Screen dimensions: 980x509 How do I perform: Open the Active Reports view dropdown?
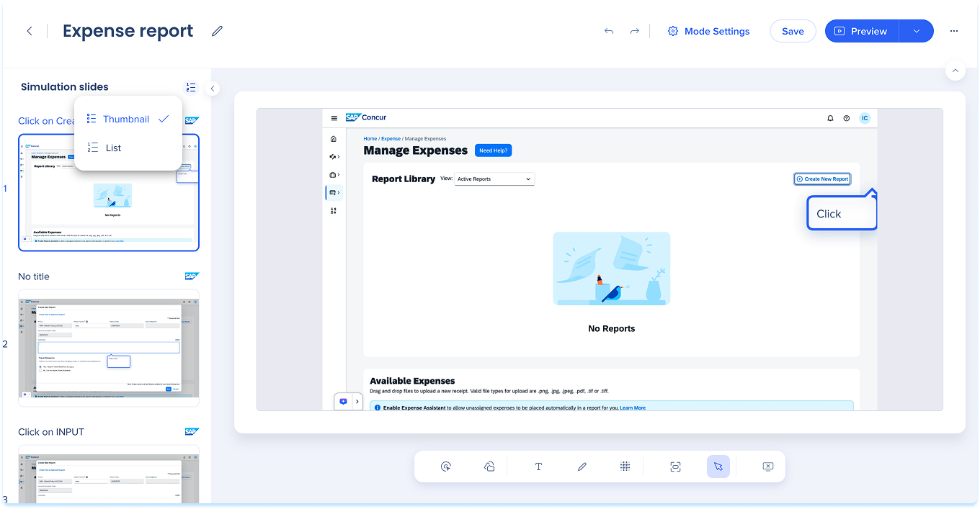494,179
